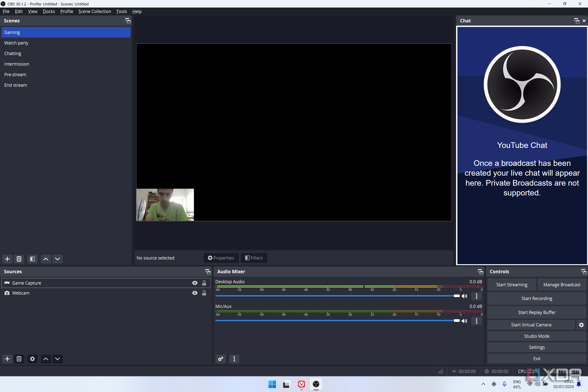Select the Chatting scene
This screenshot has width=588, height=392.
click(x=66, y=54)
